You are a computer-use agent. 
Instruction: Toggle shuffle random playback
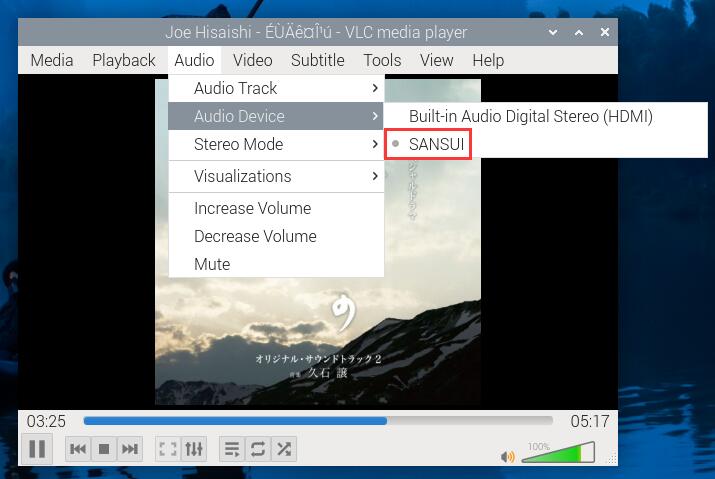pyautogui.click(x=284, y=450)
